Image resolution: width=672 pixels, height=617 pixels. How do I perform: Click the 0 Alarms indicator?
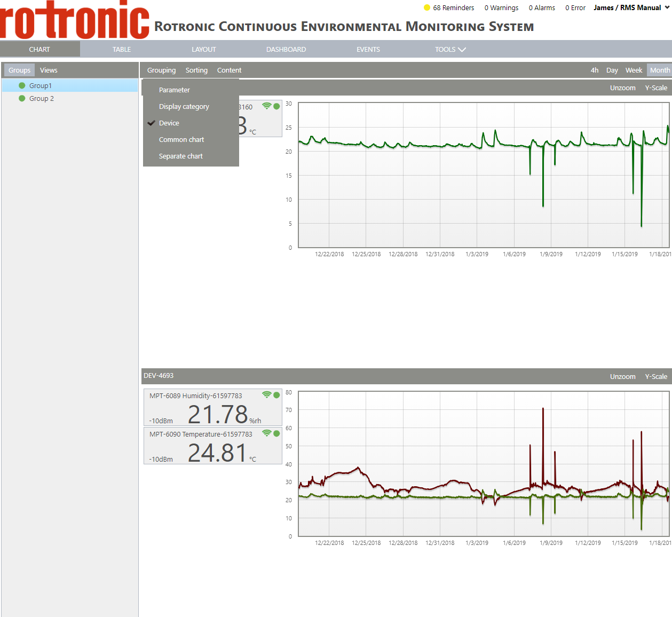542,7
